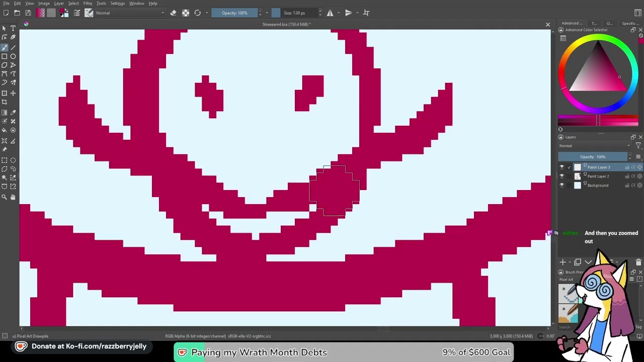Open layer opacity options hamburger menu

(x=638, y=157)
